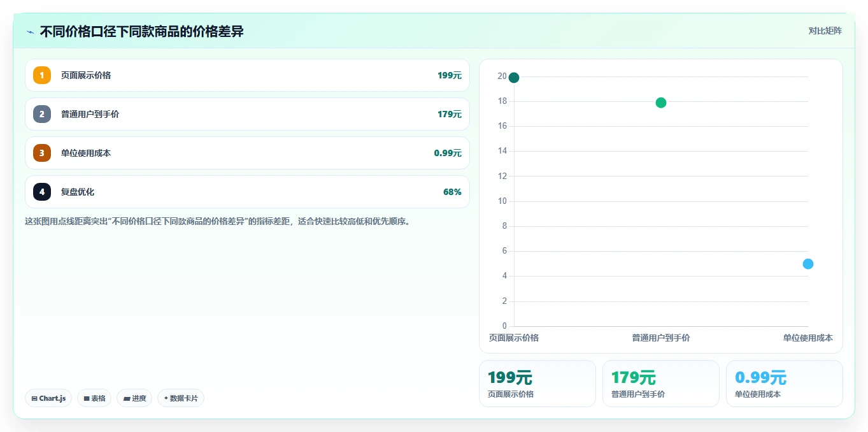Image resolution: width=868 pixels, height=432 pixels.
Task: Click the 68% value in row four
Action: (452, 192)
